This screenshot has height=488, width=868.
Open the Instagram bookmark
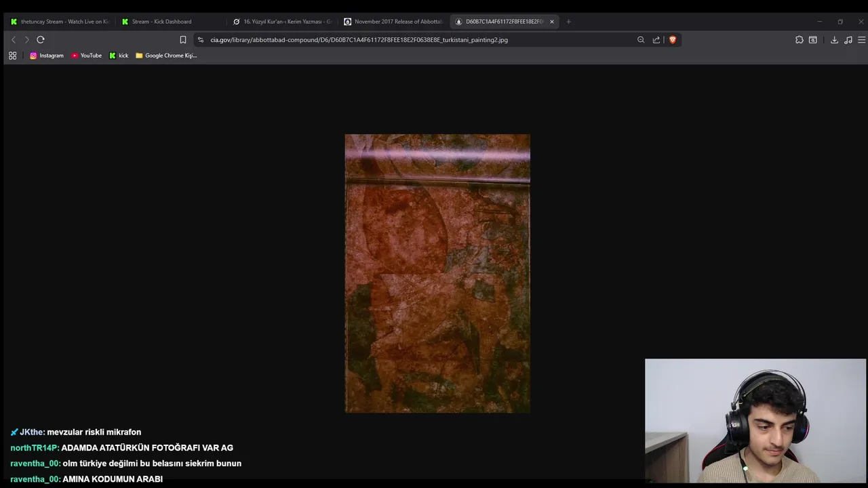coord(47,56)
